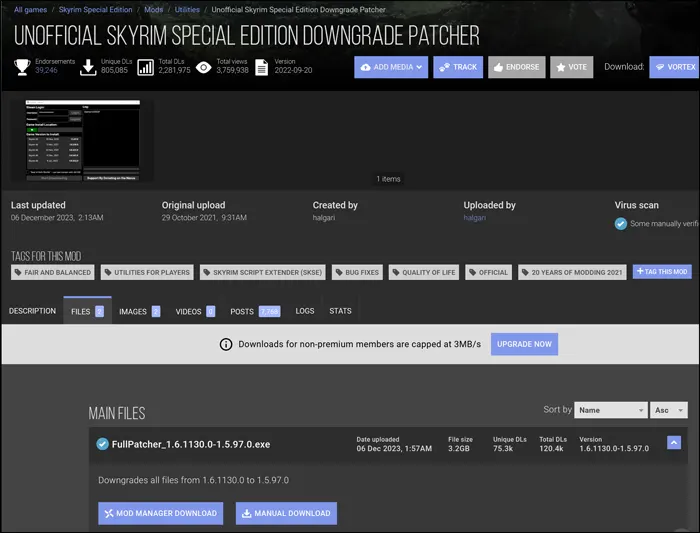The width and height of the screenshot is (700, 533).
Task: Click the Upgrade Now button
Action: click(524, 344)
